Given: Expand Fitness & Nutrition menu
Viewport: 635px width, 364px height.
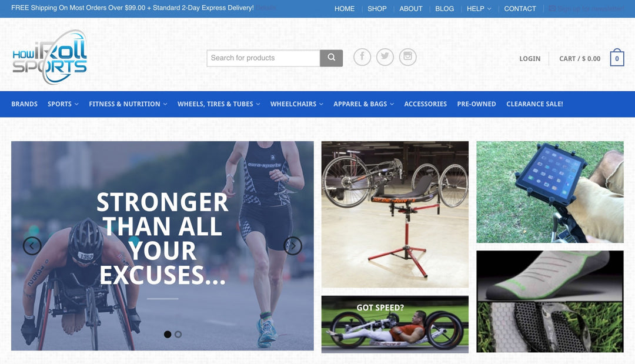Looking at the screenshot, I should tap(128, 104).
